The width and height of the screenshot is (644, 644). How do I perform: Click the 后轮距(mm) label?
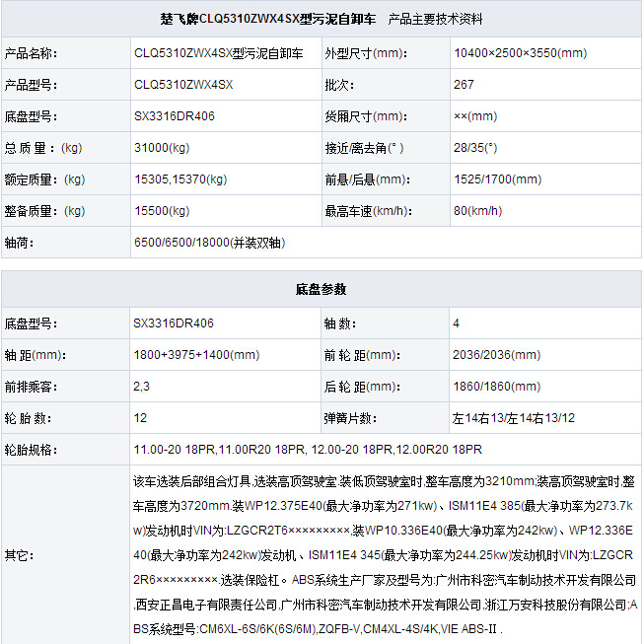click(x=362, y=387)
